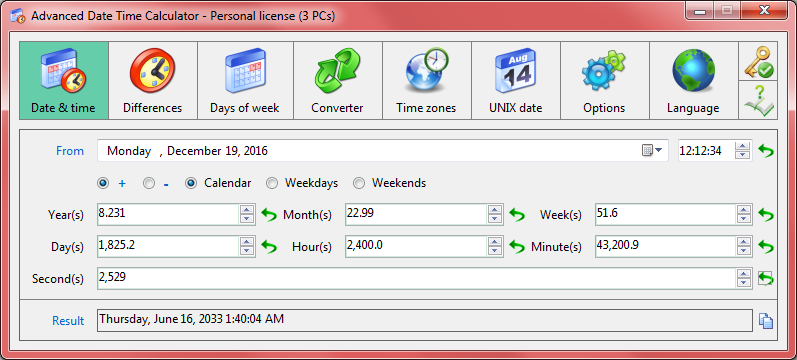Click the license key icon

[758, 62]
